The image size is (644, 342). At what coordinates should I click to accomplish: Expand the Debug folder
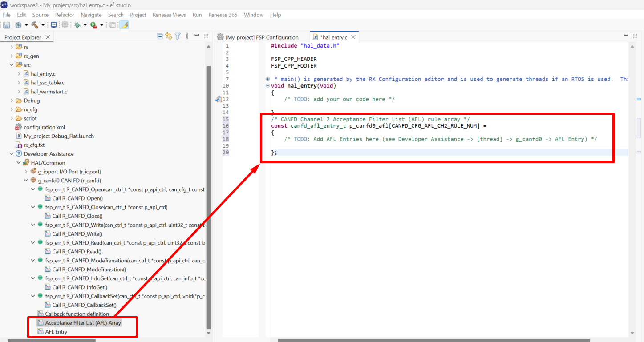12,101
